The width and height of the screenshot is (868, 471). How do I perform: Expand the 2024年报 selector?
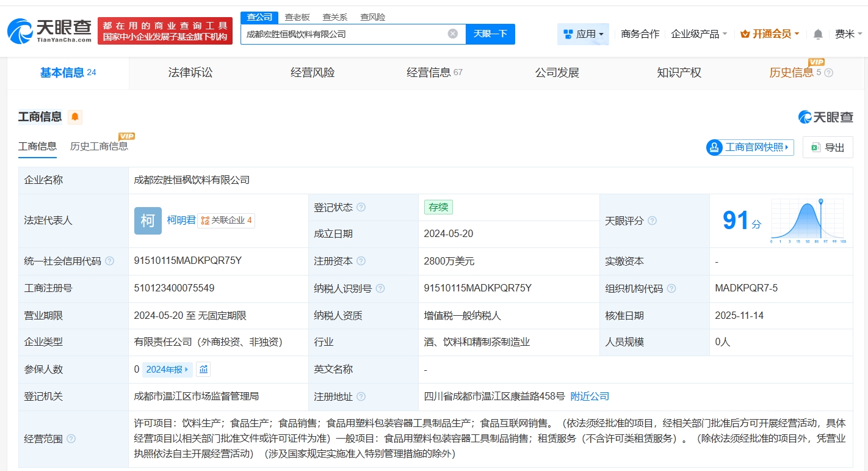(168, 369)
